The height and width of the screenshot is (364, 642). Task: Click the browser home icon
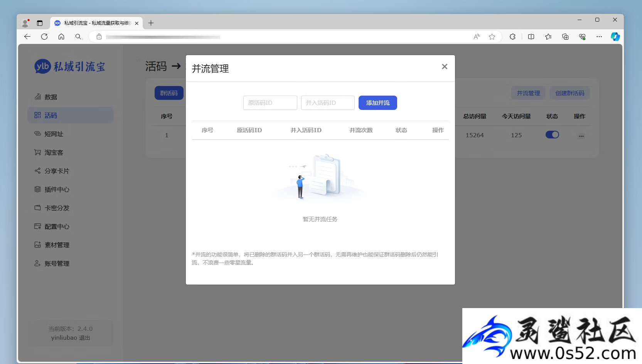pos(61,37)
